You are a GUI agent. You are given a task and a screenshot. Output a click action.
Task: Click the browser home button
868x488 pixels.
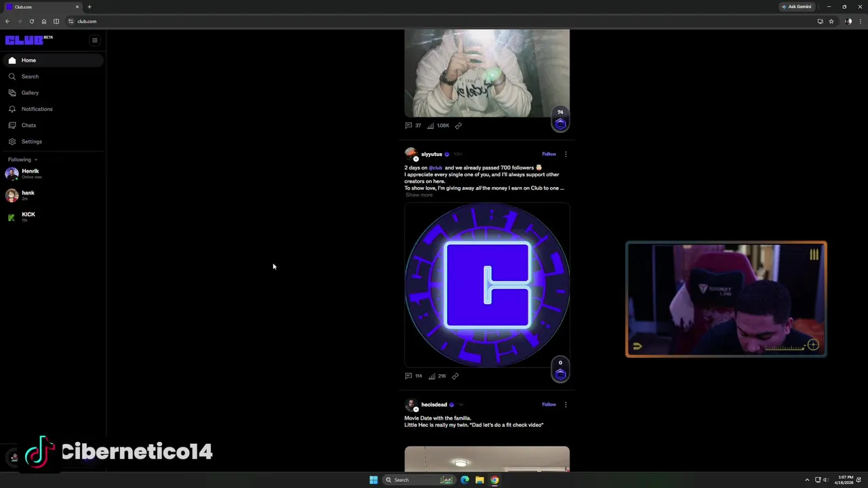[x=44, y=21]
